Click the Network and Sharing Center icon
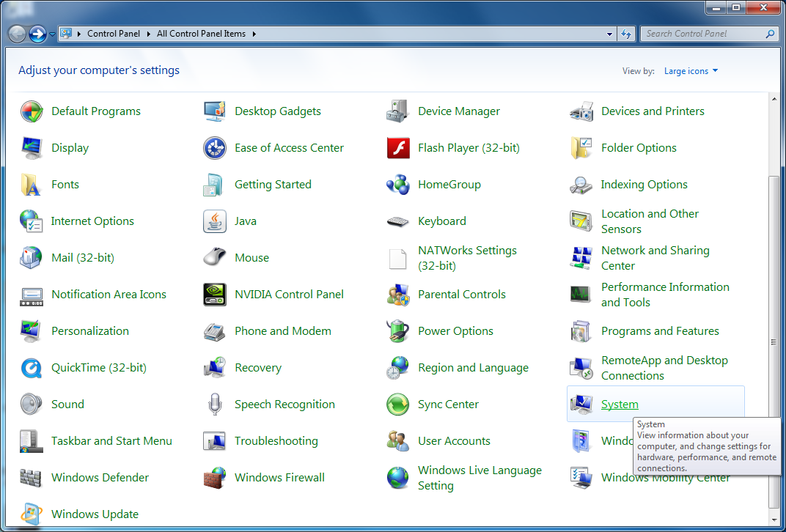 click(x=581, y=257)
